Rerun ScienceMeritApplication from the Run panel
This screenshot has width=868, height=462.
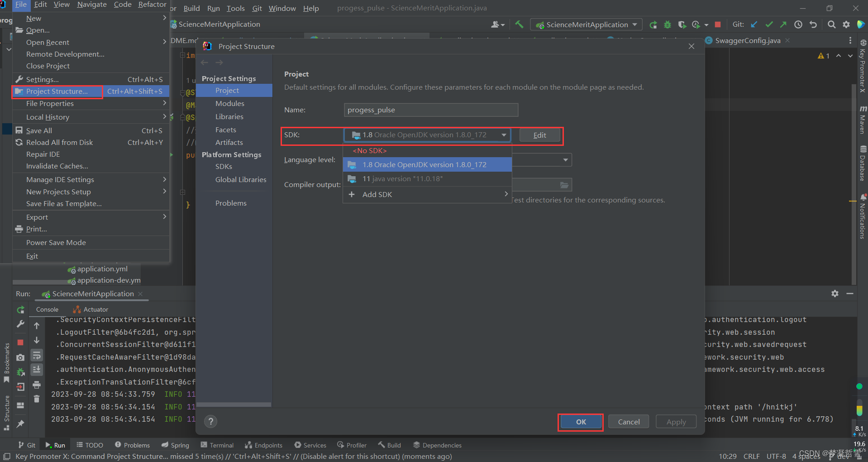pos(20,310)
